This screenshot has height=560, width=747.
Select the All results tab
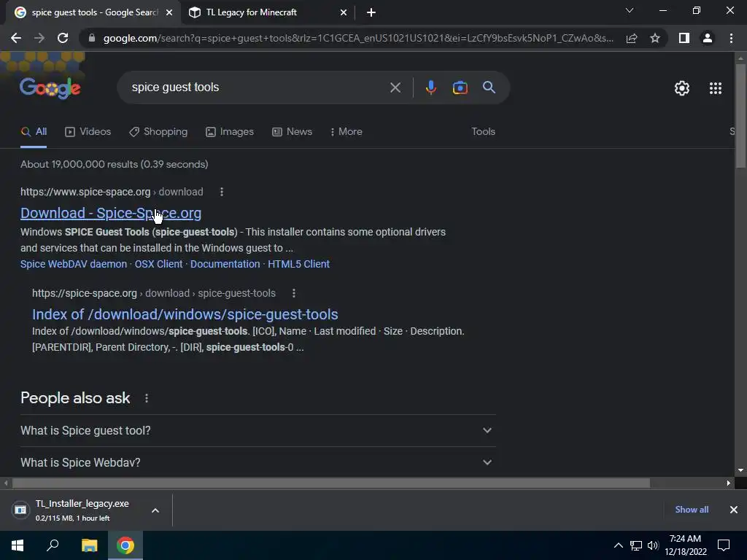coord(34,131)
